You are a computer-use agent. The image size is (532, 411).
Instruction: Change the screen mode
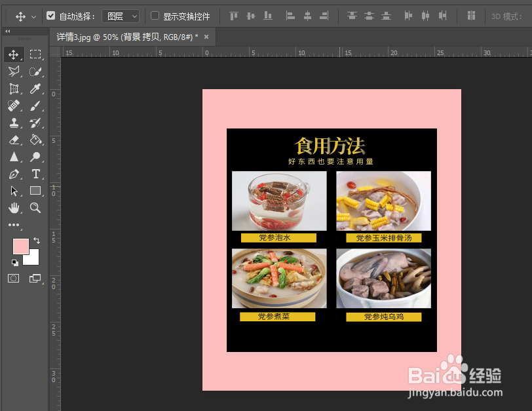(x=35, y=279)
